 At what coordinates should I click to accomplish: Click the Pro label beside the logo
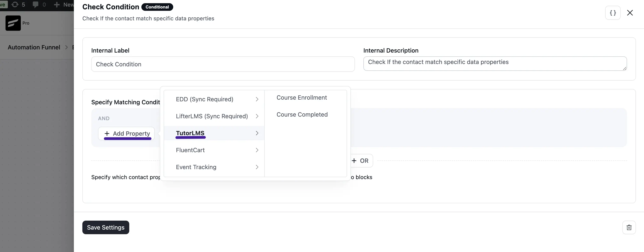click(x=26, y=23)
